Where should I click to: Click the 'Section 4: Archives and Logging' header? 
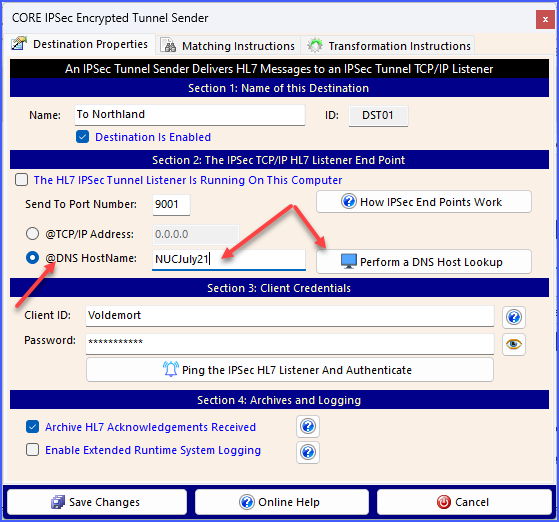(x=279, y=400)
